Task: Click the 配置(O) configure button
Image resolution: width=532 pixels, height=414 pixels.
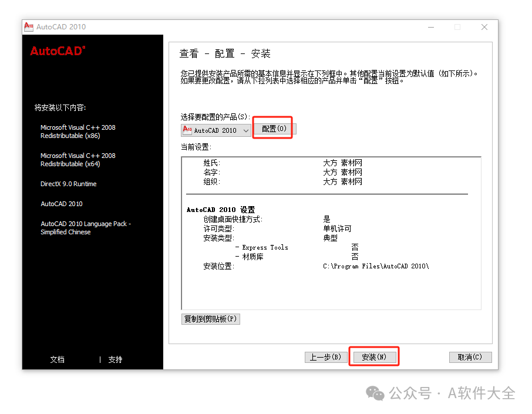Action: point(274,129)
